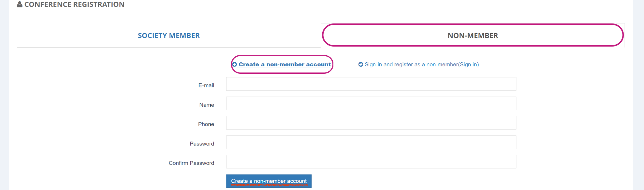Focus the Confirm Password field

371,162
